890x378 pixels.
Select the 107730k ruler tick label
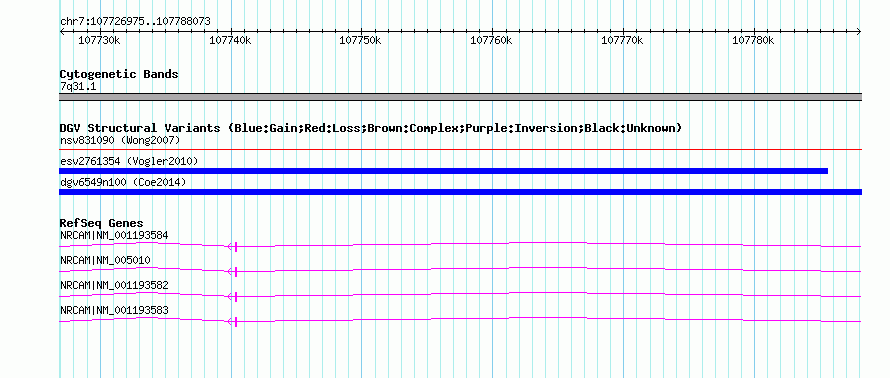pyautogui.click(x=99, y=40)
